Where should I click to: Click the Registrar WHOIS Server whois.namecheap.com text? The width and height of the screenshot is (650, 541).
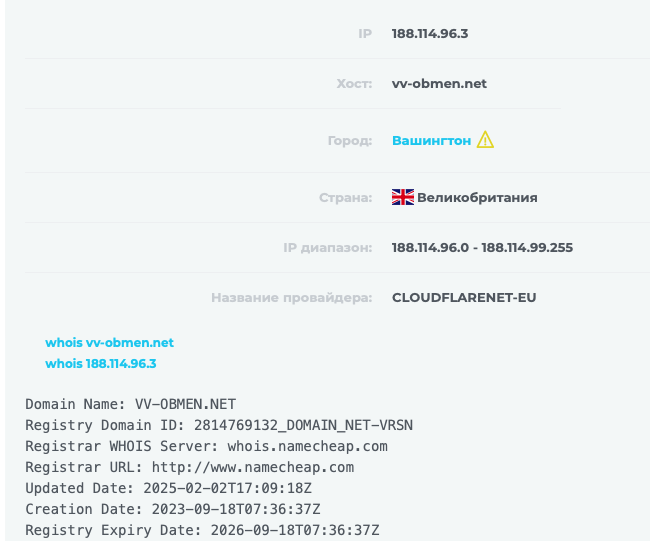(206, 446)
